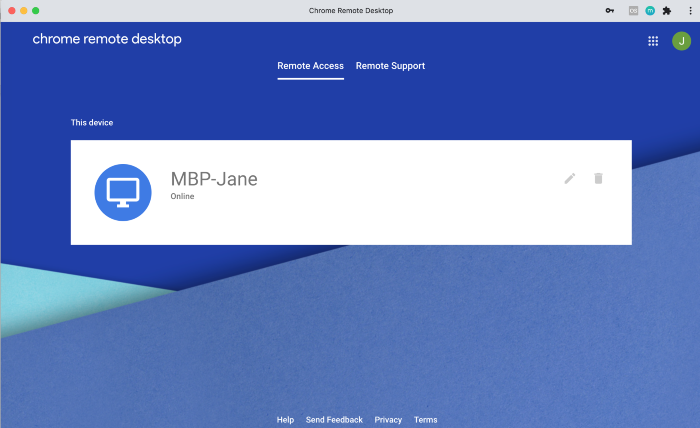Click the yellow minimize window button
700x428 pixels.
(24, 11)
